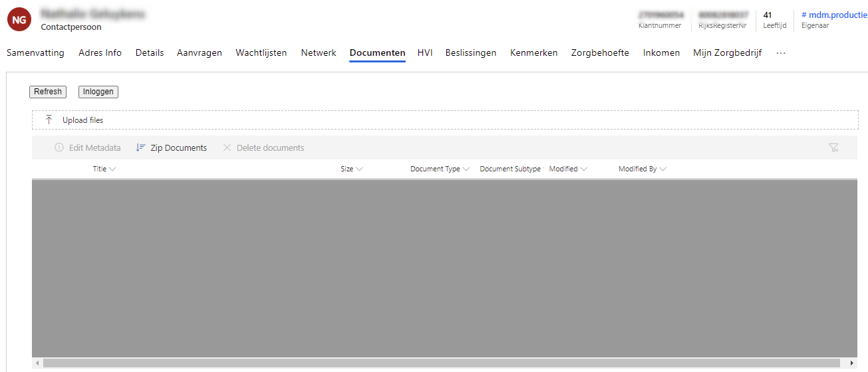The height and width of the screenshot is (372, 868).
Task: Open the Document Type column dropdown
Action: [466, 169]
